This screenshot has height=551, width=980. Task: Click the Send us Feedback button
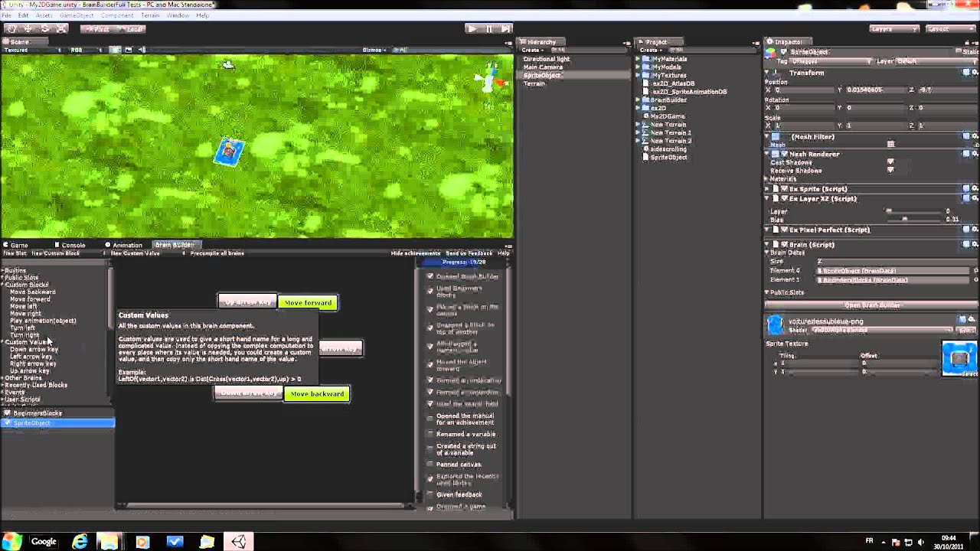469,253
